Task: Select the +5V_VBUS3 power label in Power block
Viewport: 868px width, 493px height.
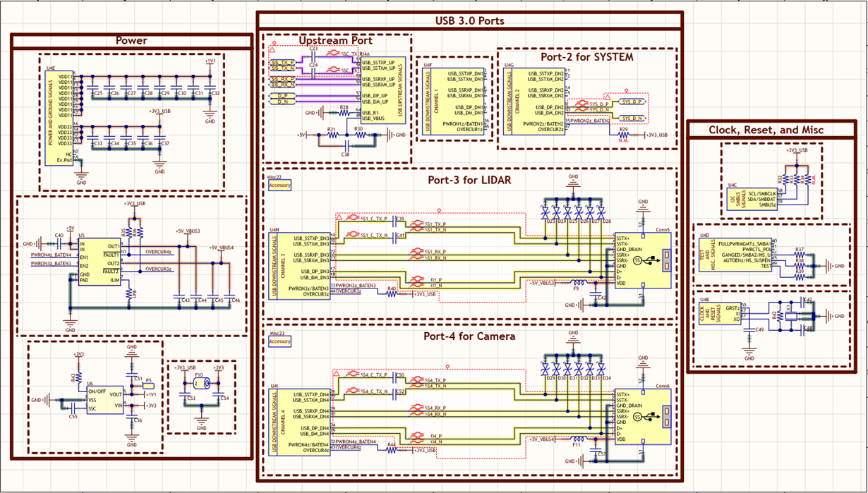Action: click(188, 231)
